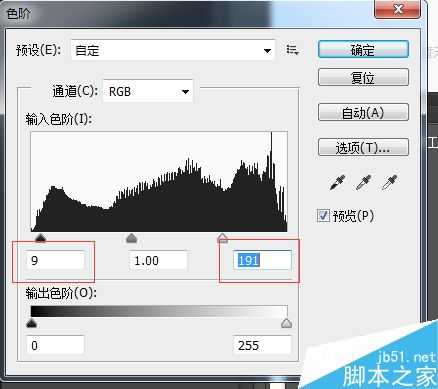Toggle the 预览(P) preview checkbox
Screen dimensions: 438x389
[x=323, y=216]
